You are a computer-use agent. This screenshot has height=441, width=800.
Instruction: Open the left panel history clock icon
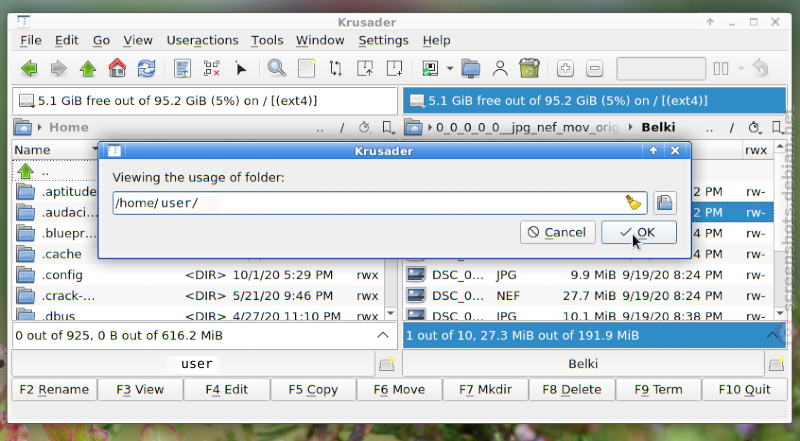coord(364,127)
